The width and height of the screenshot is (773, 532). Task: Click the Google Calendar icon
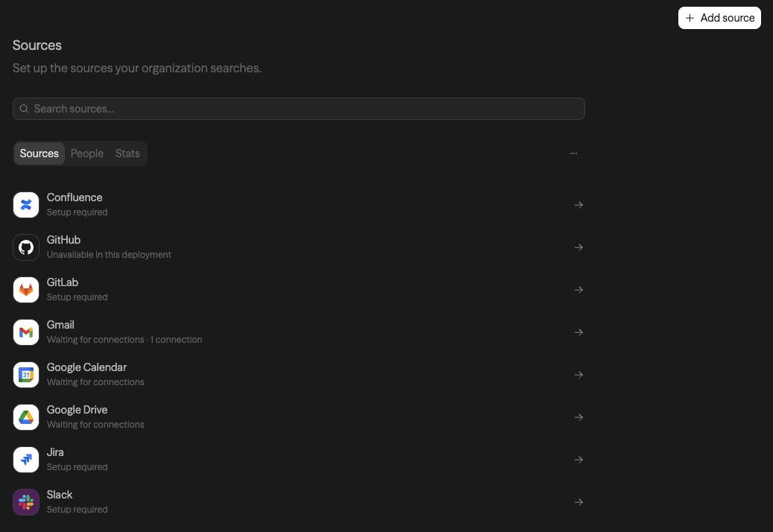point(26,375)
